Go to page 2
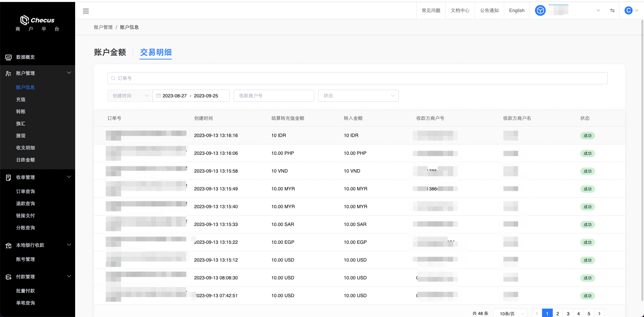Image resolution: width=644 pixels, height=317 pixels. [x=557, y=314]
